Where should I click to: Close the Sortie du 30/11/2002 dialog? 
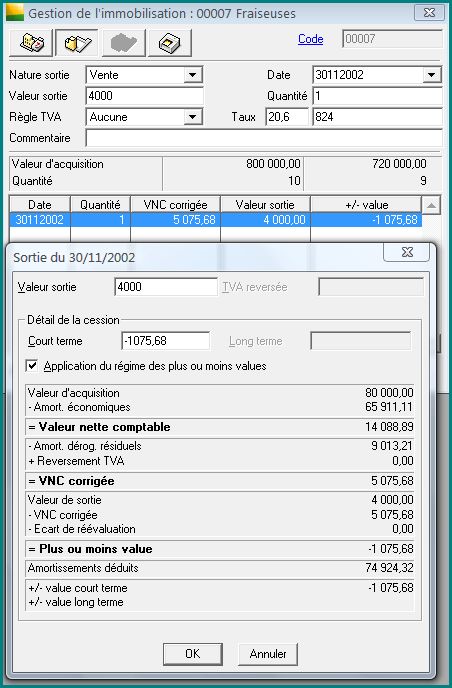[x=407, y=252]
